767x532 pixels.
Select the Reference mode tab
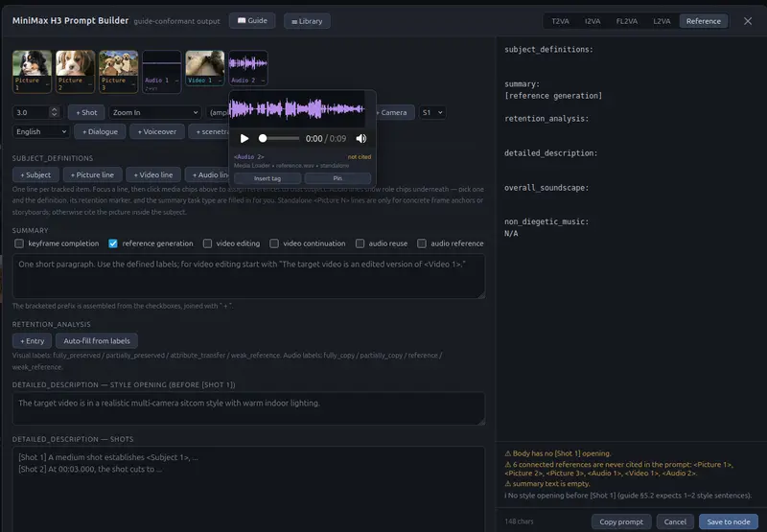point(704,21)
